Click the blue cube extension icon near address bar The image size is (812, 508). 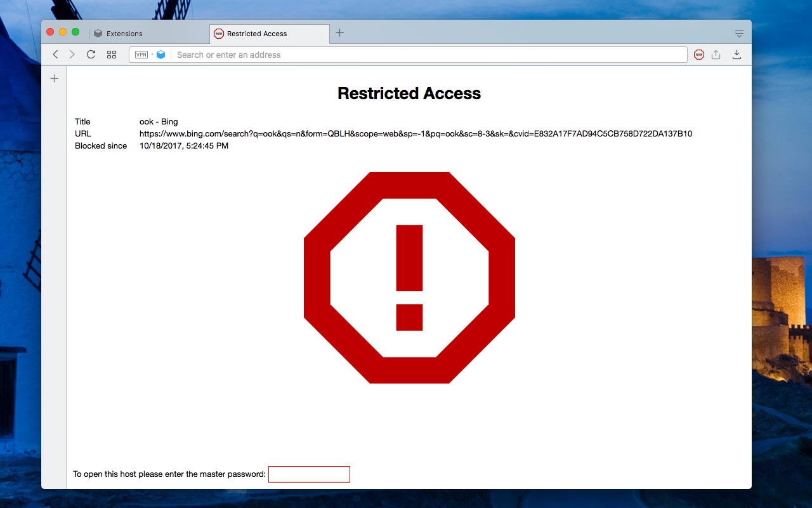(160, 55)
